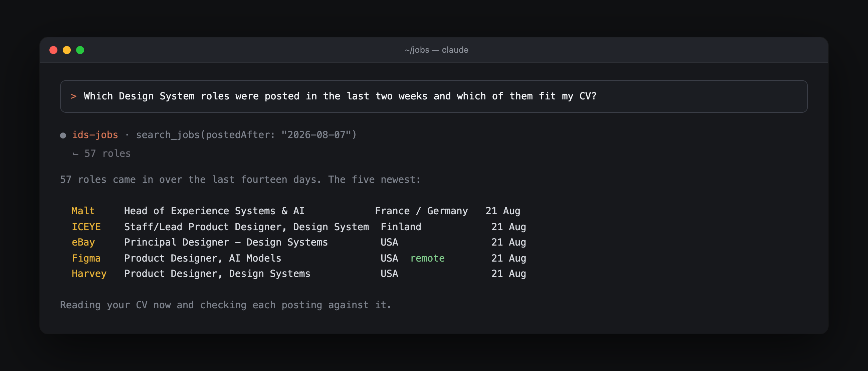Expand the 57 roles result line
This screenshot has width=868, height=371.
(107, 153)
